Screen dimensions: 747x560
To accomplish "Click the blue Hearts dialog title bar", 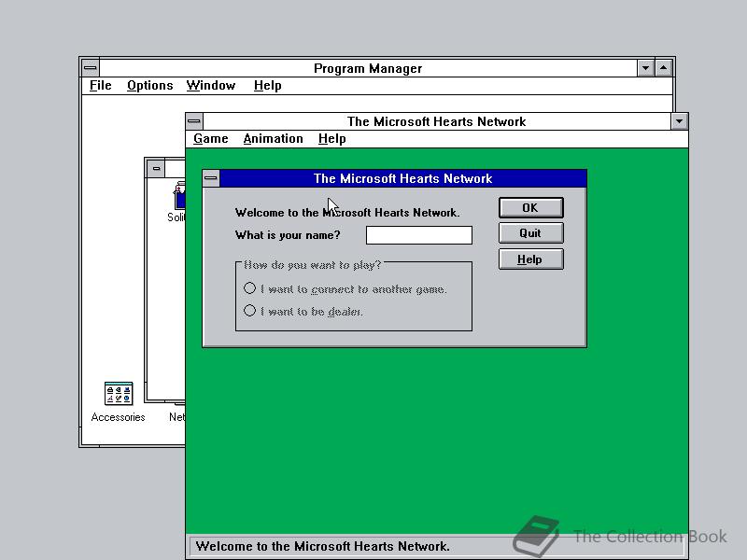I will (403, 178).
